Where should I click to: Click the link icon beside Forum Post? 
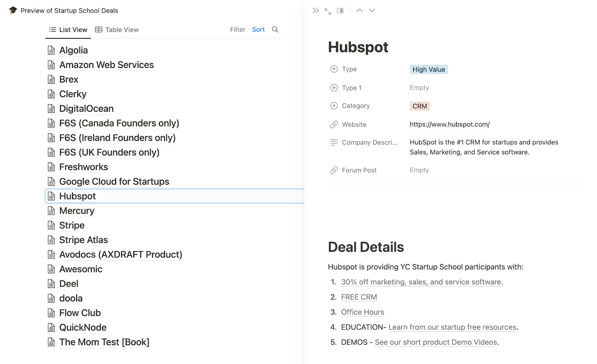coord(334,170)
